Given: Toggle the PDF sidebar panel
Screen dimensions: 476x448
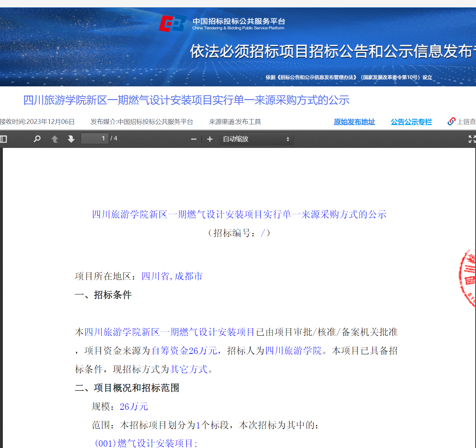Looking at the screenshot, I should [x=4, y=139].
